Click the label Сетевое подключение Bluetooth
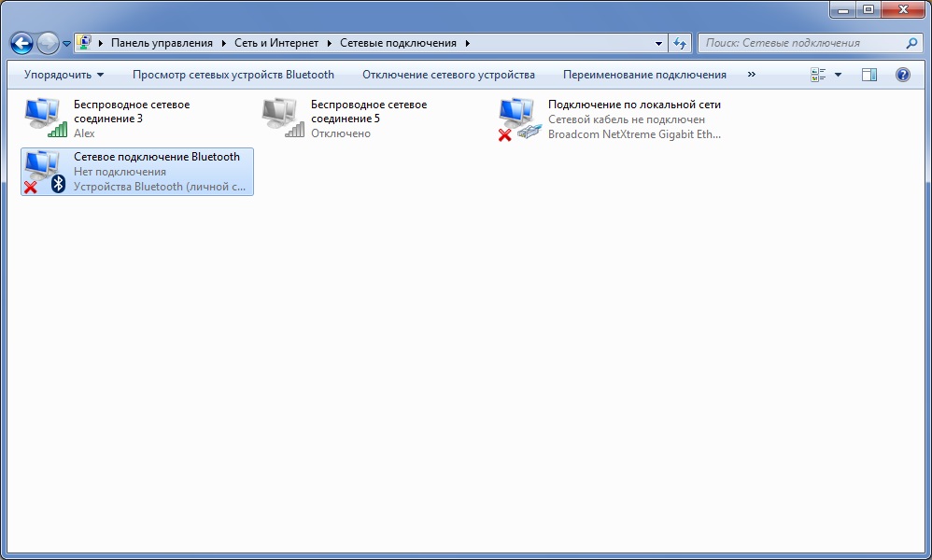This screenshot has width=932, height=560. pyautogui.click(x=157, y=157)
